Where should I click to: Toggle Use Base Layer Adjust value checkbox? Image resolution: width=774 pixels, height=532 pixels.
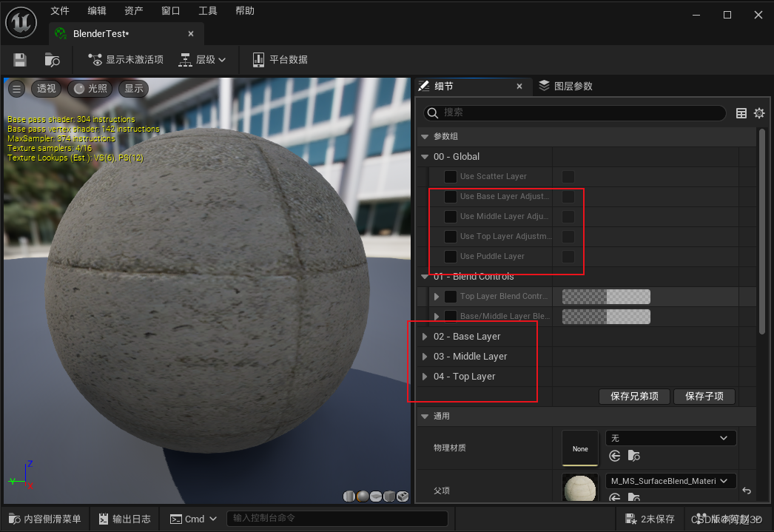pos(568,196)
